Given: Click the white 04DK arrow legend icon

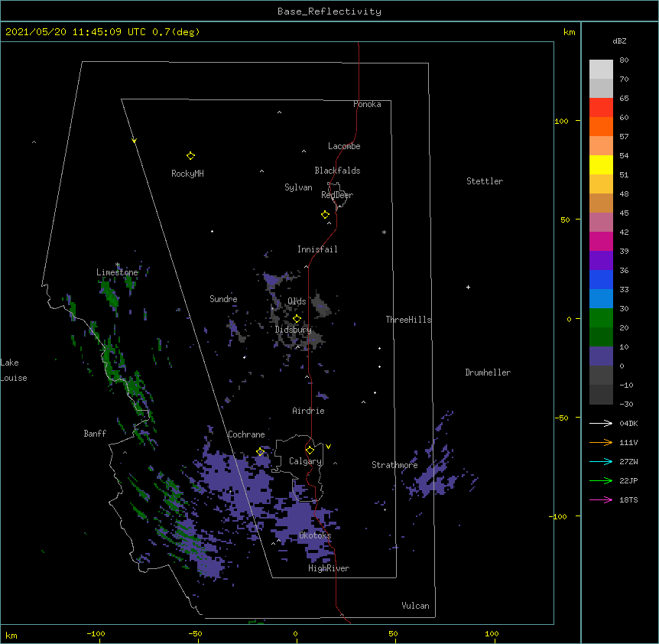Looking at the screenshot, I should (x=601, y=423).
